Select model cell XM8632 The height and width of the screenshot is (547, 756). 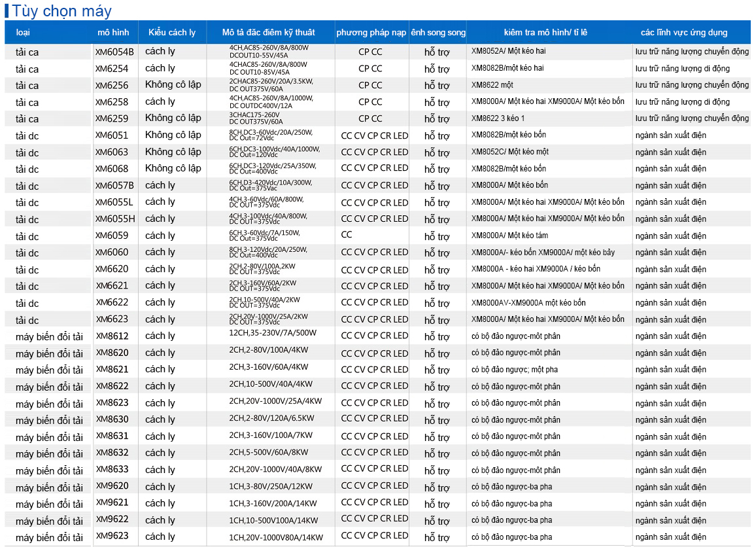[112, 453]
